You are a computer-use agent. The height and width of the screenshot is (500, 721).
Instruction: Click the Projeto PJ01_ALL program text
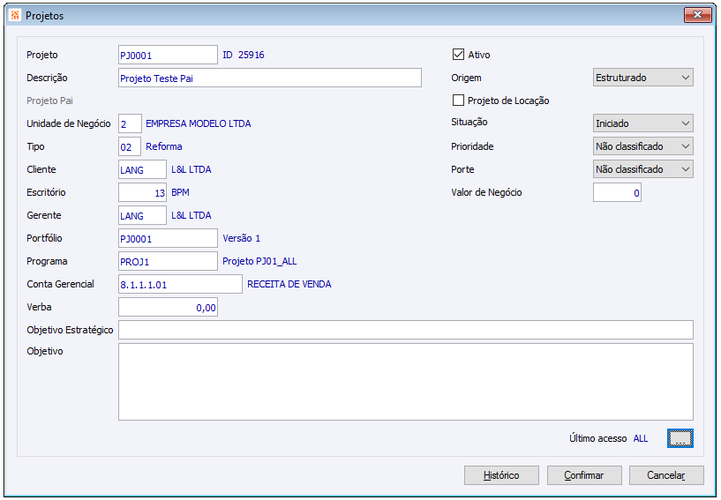[x=259, y=261]
